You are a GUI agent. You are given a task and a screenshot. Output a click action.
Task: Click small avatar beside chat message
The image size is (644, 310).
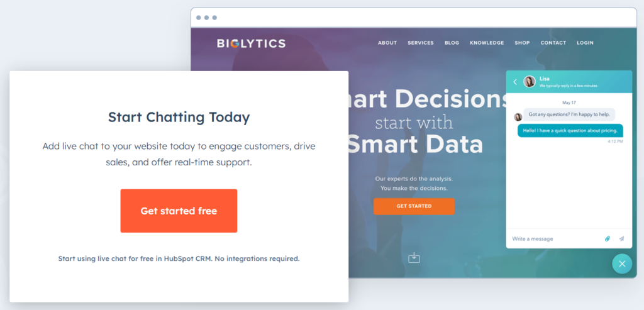click(518, 117)
